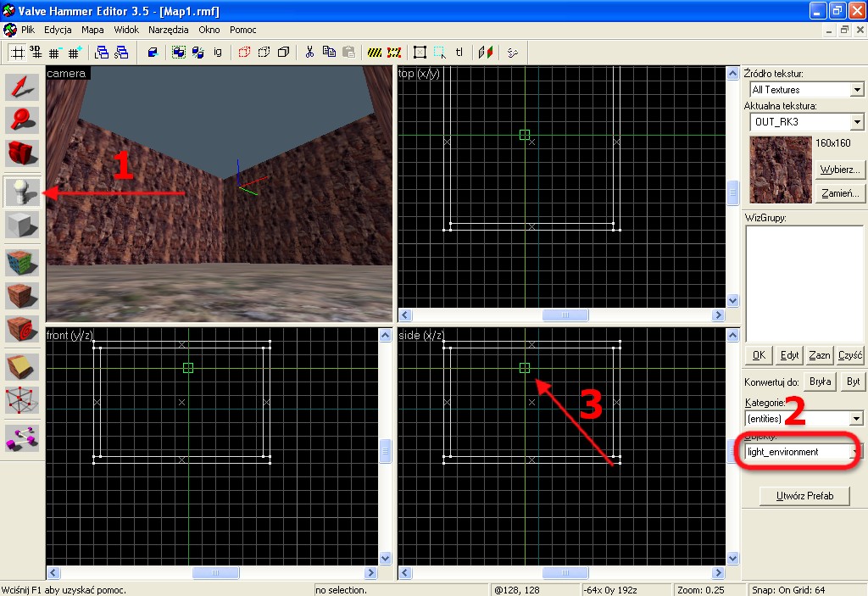Screen dimensions: 868x596
Task: Open the Mapa menu
Action: pos(92,30)
